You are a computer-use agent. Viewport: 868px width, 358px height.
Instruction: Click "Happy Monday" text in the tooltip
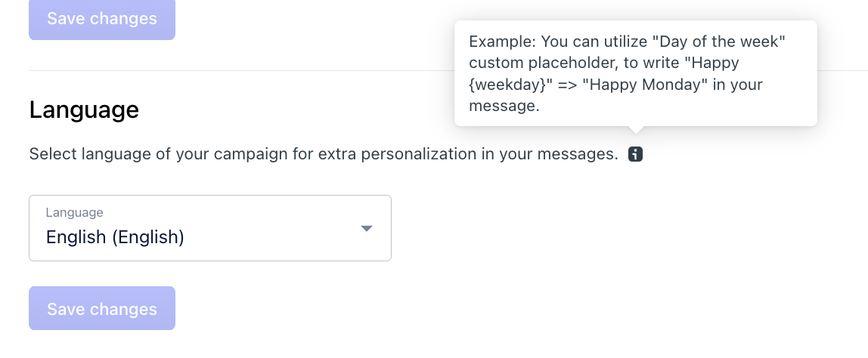(x=646, y=85)
